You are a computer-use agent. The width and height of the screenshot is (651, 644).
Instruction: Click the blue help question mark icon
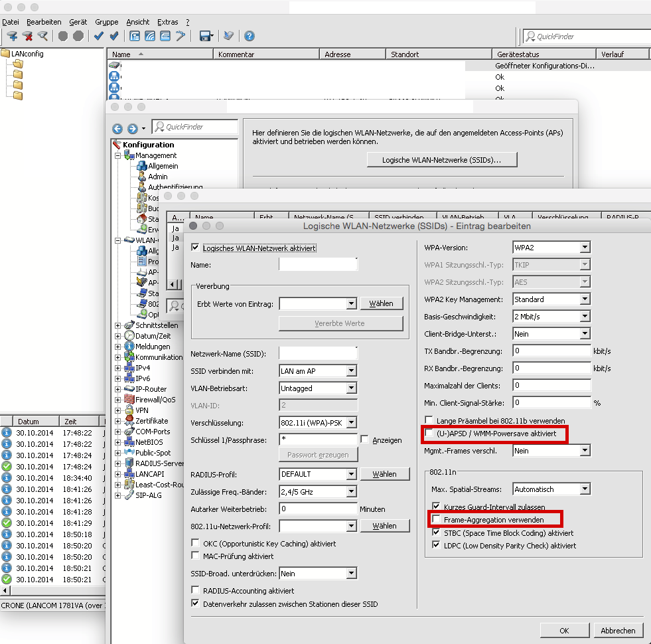249,36
